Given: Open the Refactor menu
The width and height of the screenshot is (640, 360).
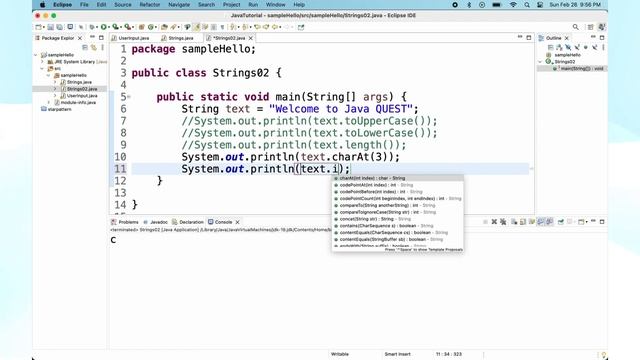Looking at the screenshot, I should [150, 5].
